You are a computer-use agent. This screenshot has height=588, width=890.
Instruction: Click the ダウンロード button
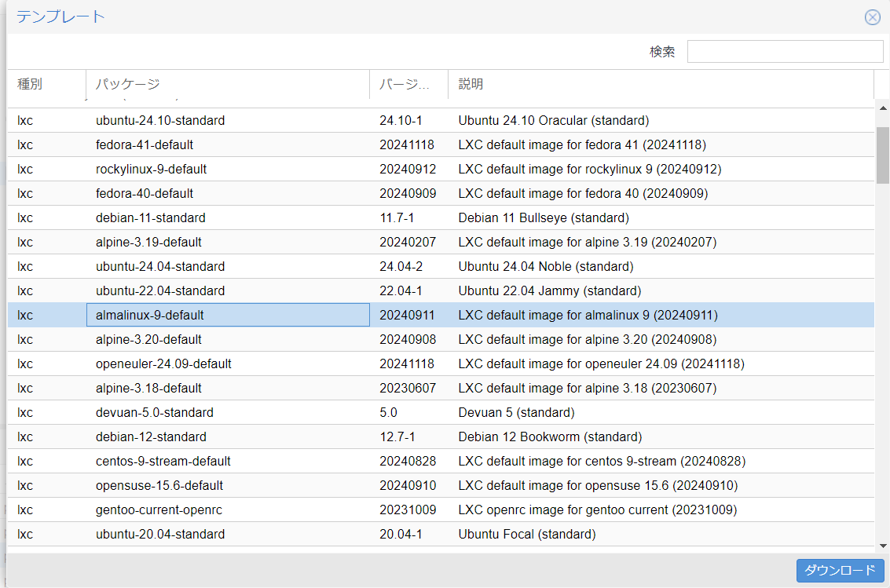tap(840, 571)
